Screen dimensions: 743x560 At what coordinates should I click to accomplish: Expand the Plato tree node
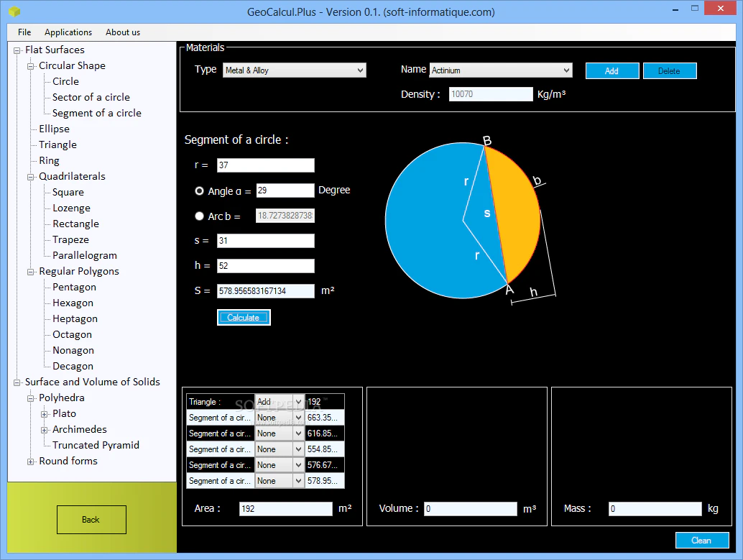point(44,414)
